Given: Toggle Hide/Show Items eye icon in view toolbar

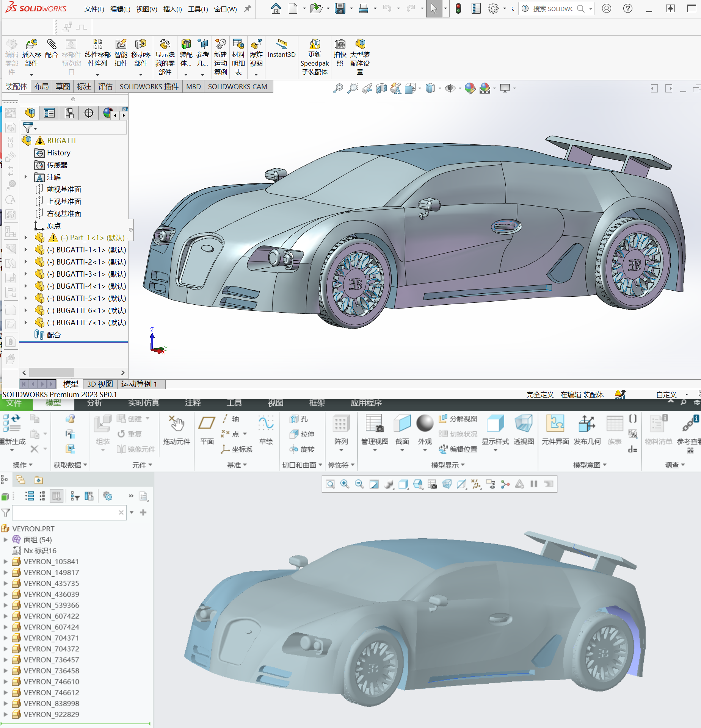Looking at the screenshot, I should click(450, 88).
